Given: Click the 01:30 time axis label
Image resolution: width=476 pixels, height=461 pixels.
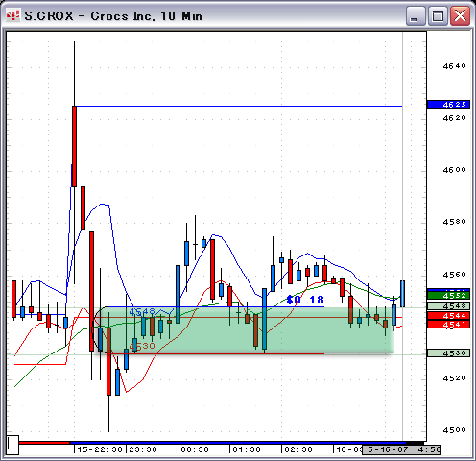Looking at the screenshot, I should point(247,449).
